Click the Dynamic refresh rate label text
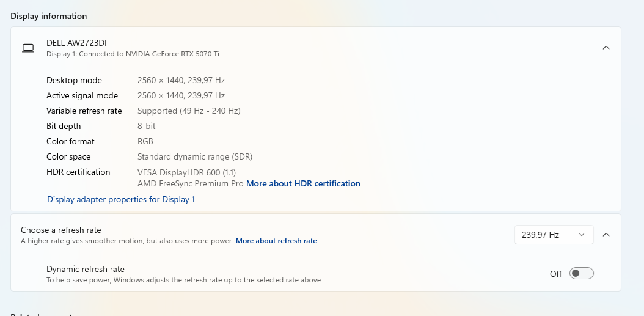Image resolution: width=644 pixels, height=316 pixels. coord(86,269)
